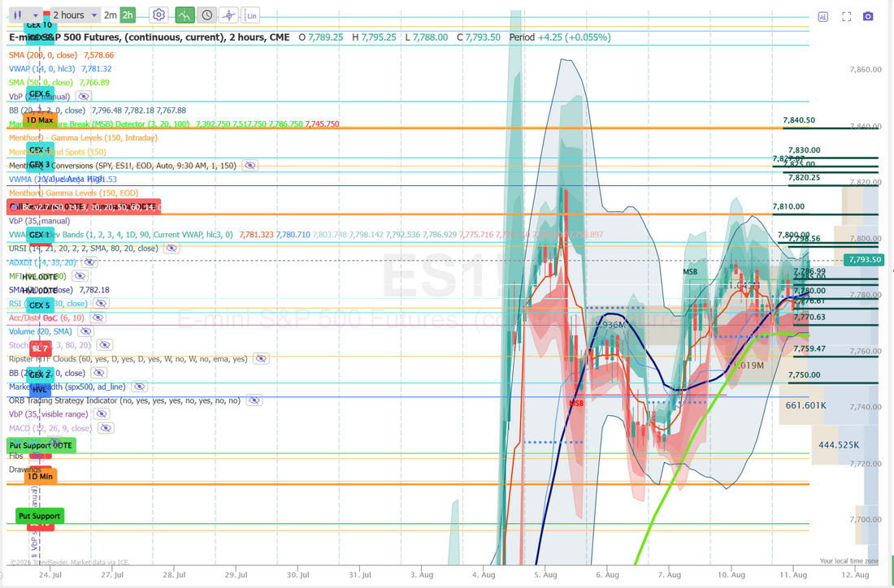Select the 2h timeframe shortcut
The width and height of the screenshot is (894, 588).
click(x=128, y=15)
